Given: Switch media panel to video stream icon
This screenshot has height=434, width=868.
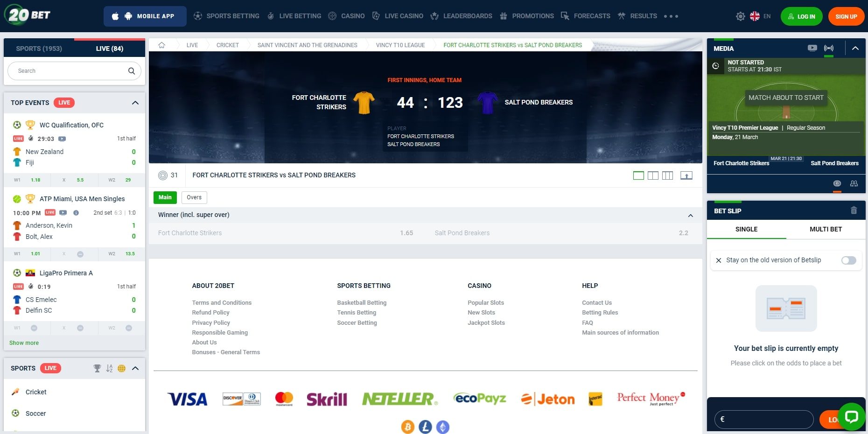Looking at the screenshot, I should (812, 48).
